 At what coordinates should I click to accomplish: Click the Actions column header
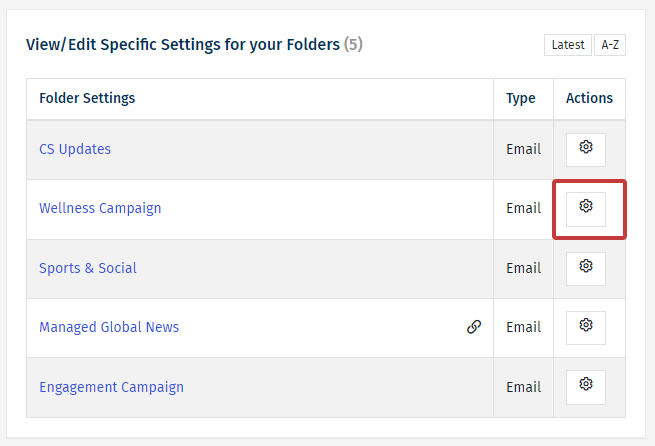[x=589, y=98]
